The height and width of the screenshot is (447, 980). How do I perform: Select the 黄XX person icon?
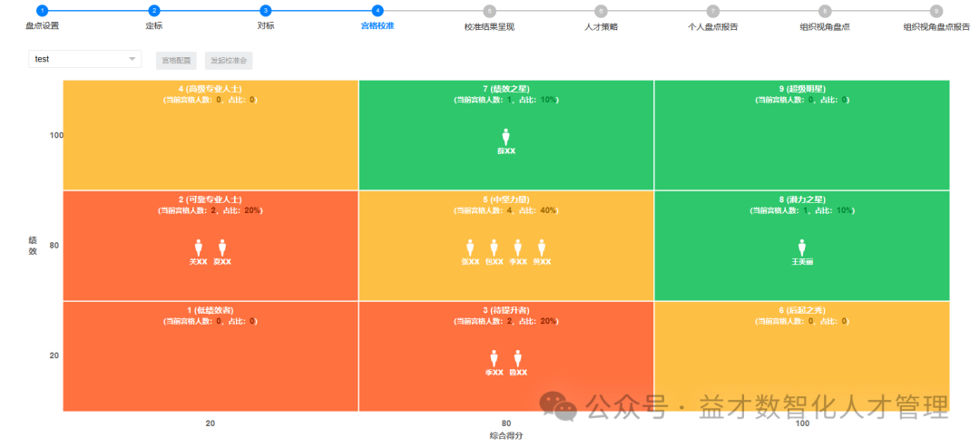tap(542, 248)
